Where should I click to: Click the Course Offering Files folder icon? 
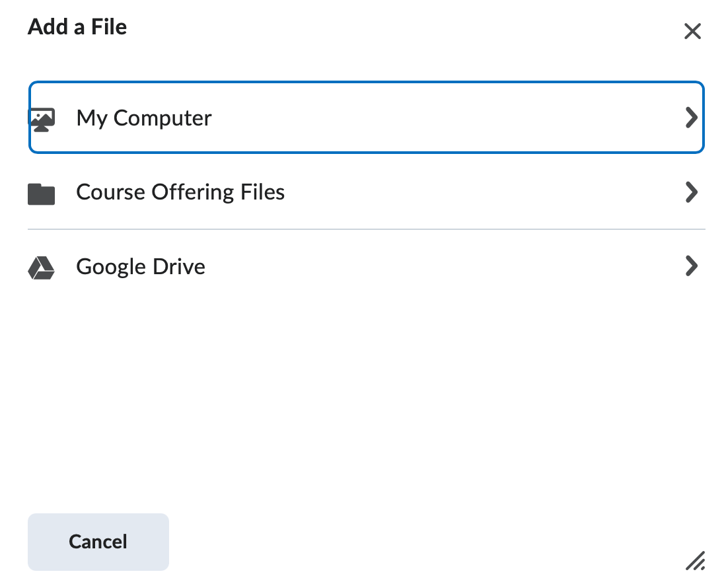[x=41, y=192]
